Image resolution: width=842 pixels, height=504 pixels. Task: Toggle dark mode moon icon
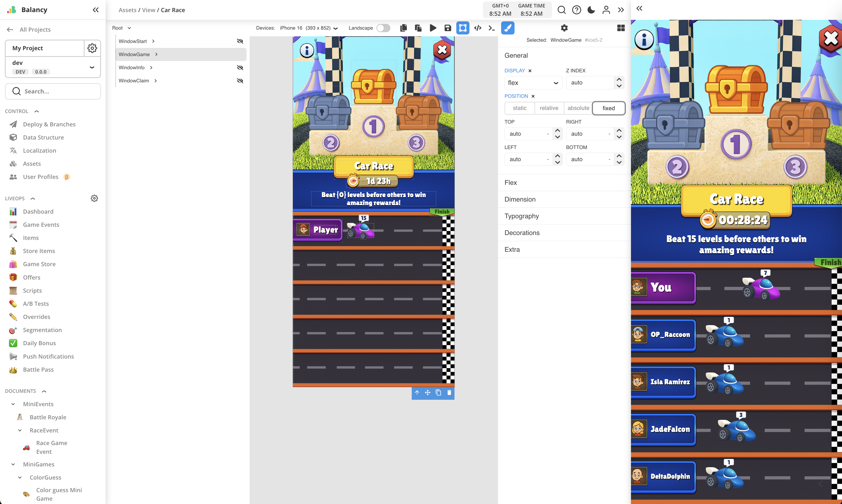(x=591, y=10)
